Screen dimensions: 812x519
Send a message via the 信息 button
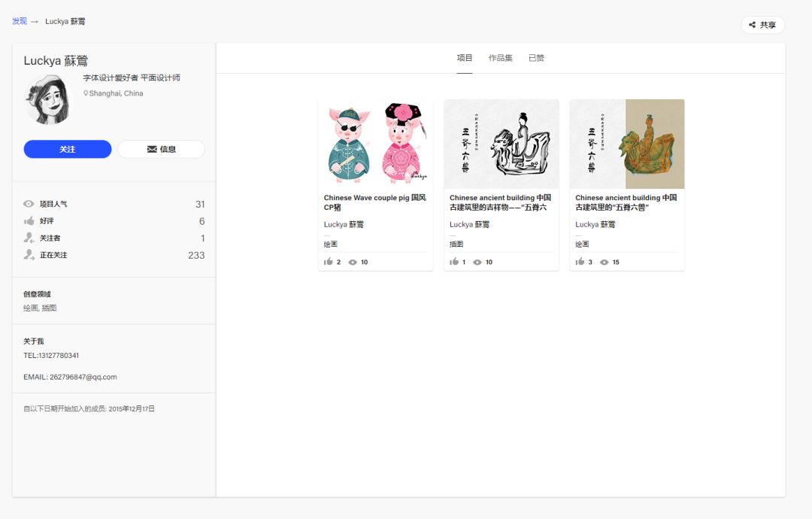[x=161, y=149]
